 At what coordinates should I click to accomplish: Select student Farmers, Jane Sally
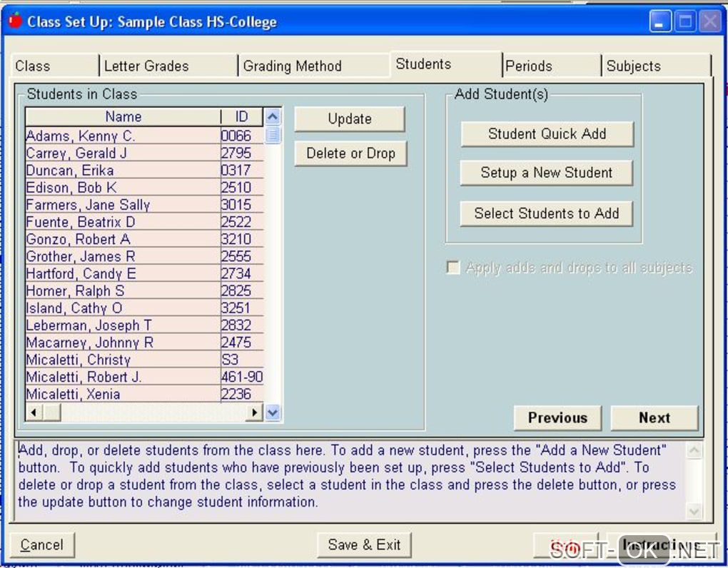click(x=123, y=205)
